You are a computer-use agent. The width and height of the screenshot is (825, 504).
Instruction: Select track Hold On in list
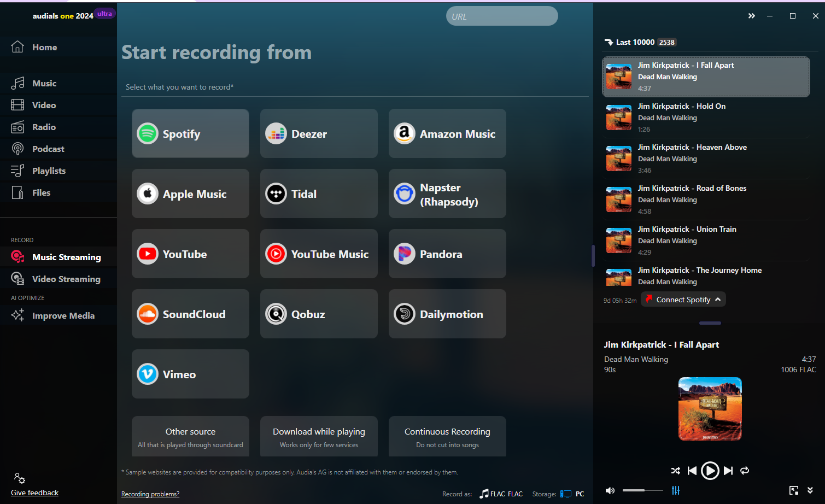pos(706,118)
